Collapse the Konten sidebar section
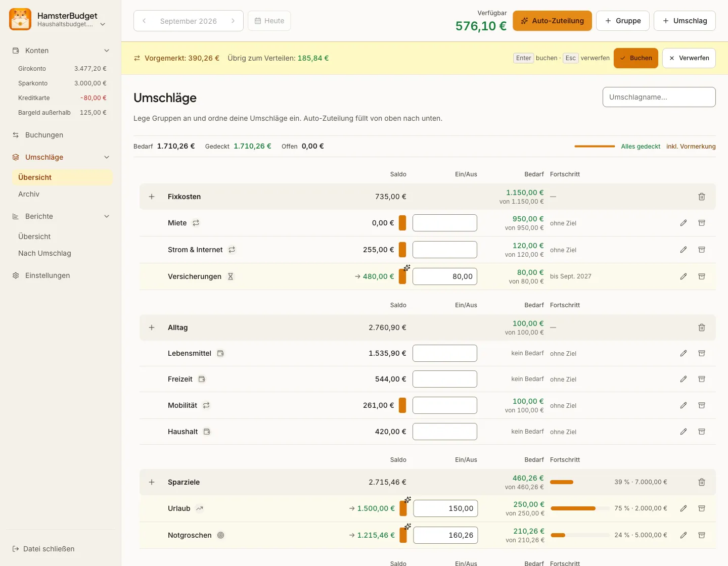The image size is (728, 566). (x=107, y=51)
